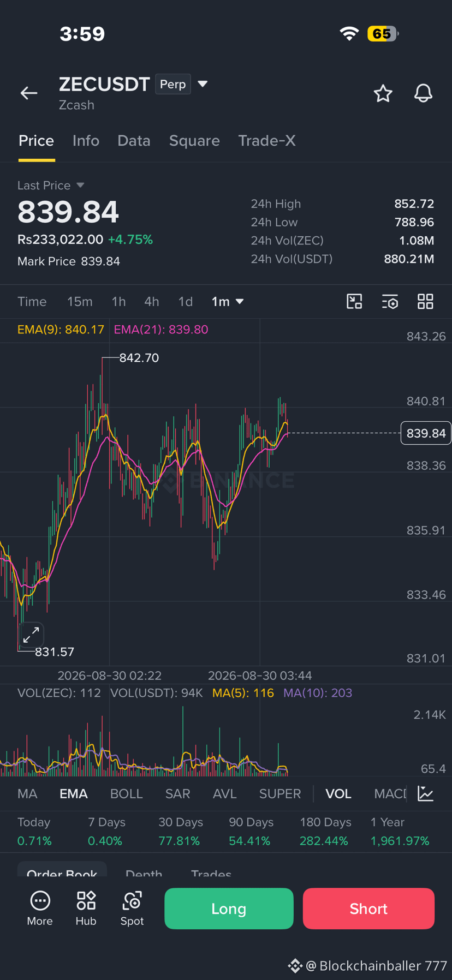Open the indicator chart settings icon
452x980 pixels.
coord(426,793)
